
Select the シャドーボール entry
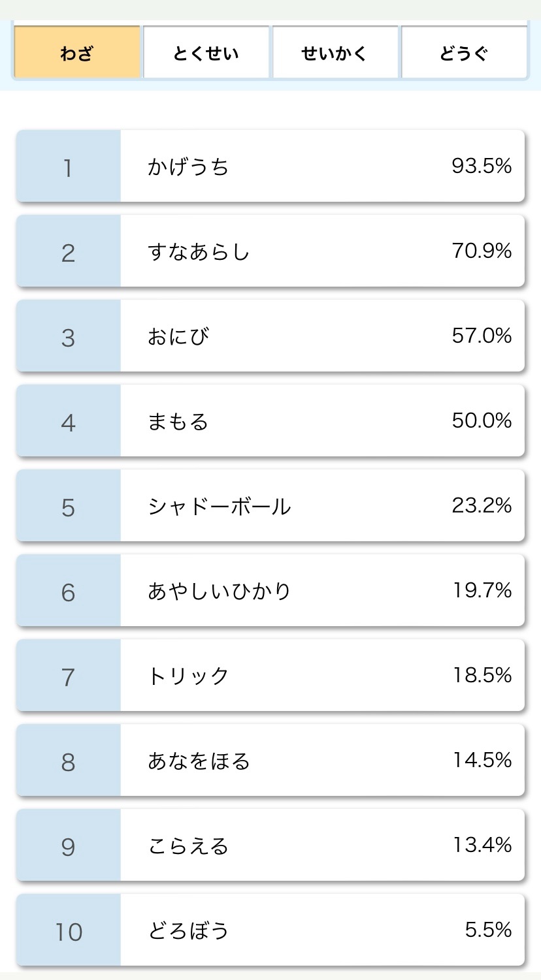point(270,505)
